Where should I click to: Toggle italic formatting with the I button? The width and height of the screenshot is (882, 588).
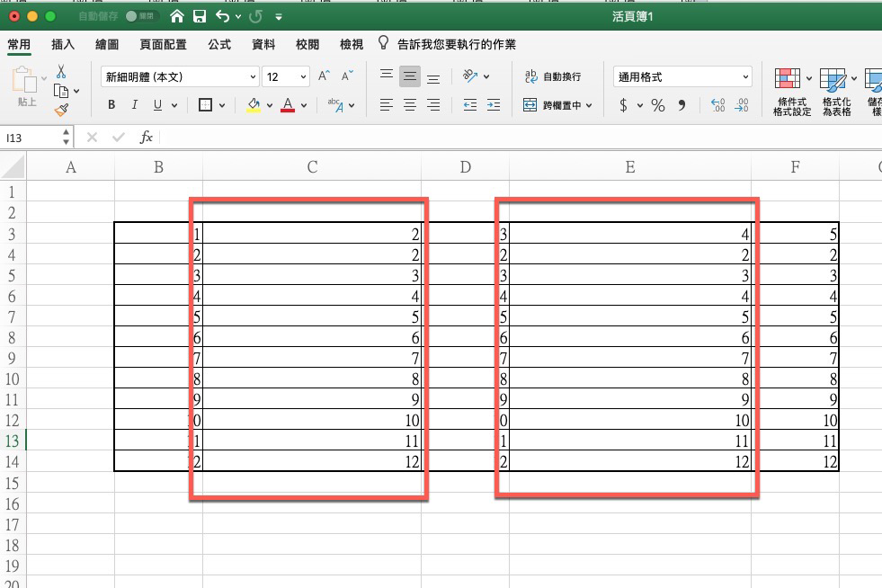pos(133,104)
